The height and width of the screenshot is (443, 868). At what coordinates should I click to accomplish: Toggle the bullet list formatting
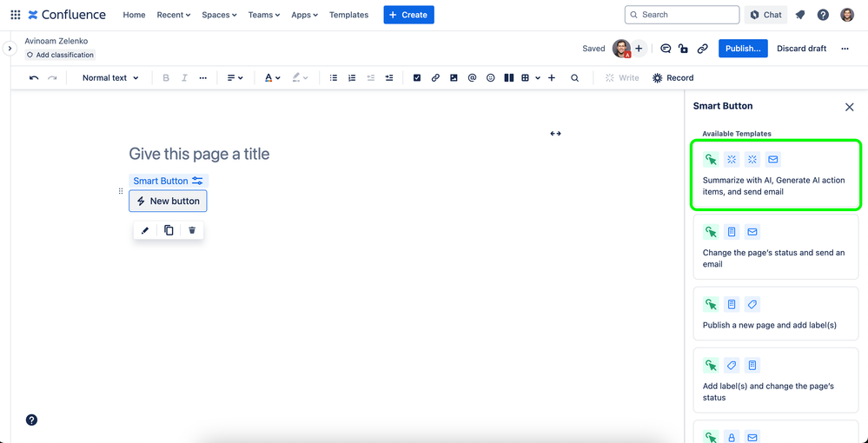tap(334, 78)
